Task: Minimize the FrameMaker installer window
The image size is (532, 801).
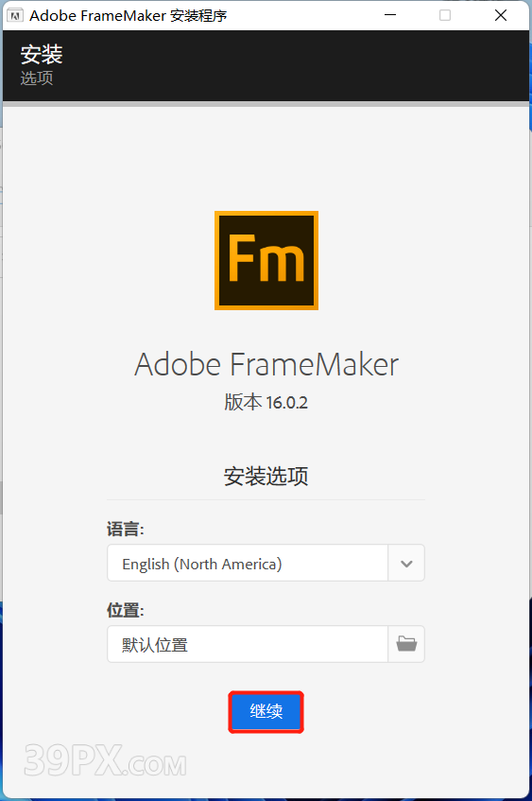Action: pos(390,15)
